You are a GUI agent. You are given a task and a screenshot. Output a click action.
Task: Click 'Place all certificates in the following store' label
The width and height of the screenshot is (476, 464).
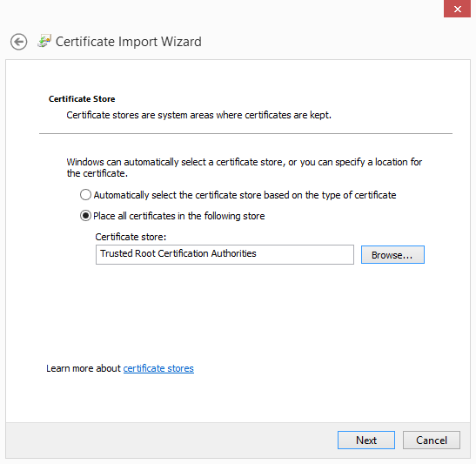tap(179, 216)
